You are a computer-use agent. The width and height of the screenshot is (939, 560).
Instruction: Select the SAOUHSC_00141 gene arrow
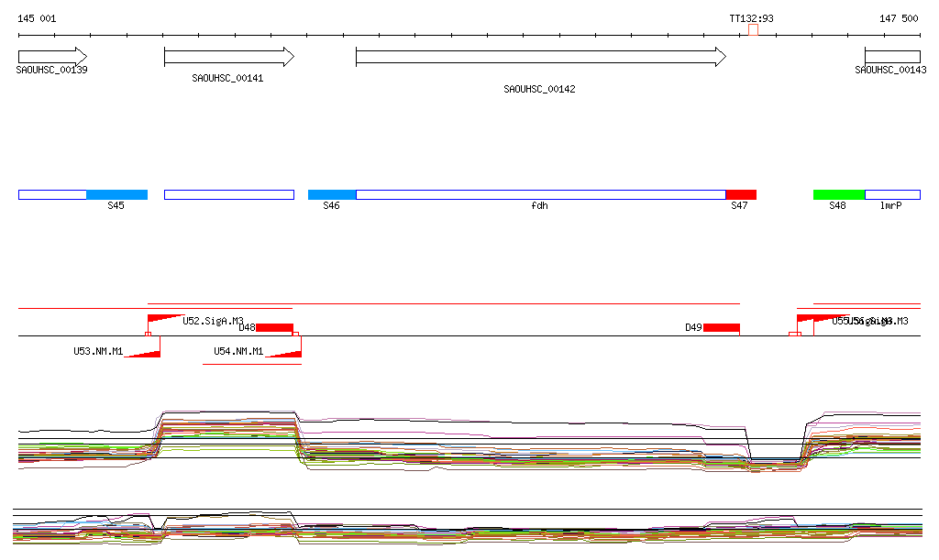point(228,57)
